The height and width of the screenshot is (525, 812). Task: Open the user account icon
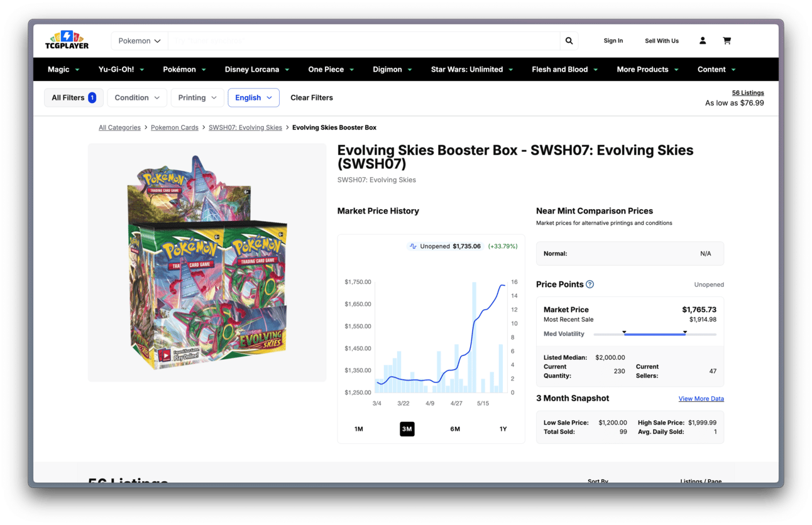tap(703, 41)
